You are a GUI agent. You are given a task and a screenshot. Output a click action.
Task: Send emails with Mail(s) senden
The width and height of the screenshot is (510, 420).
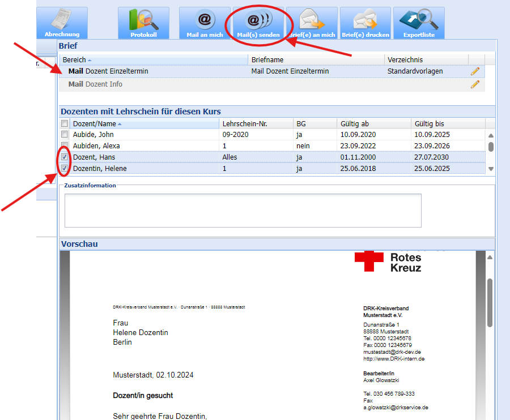click(x=258, y=23)
